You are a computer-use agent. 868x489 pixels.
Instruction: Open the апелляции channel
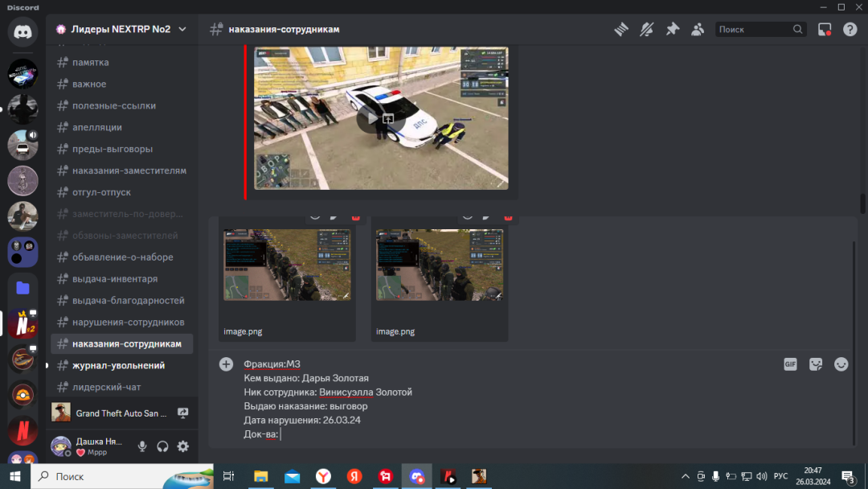(x=122, y=127)
